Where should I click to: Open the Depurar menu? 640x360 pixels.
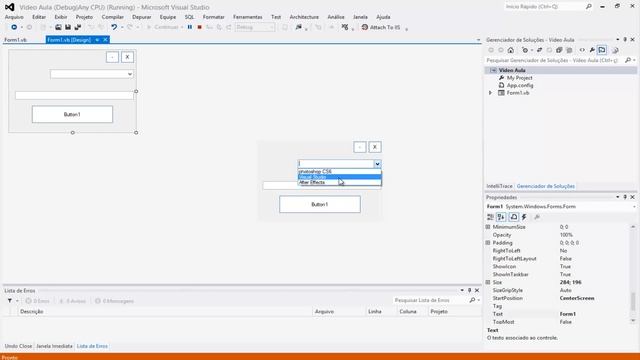coord(142,17)
